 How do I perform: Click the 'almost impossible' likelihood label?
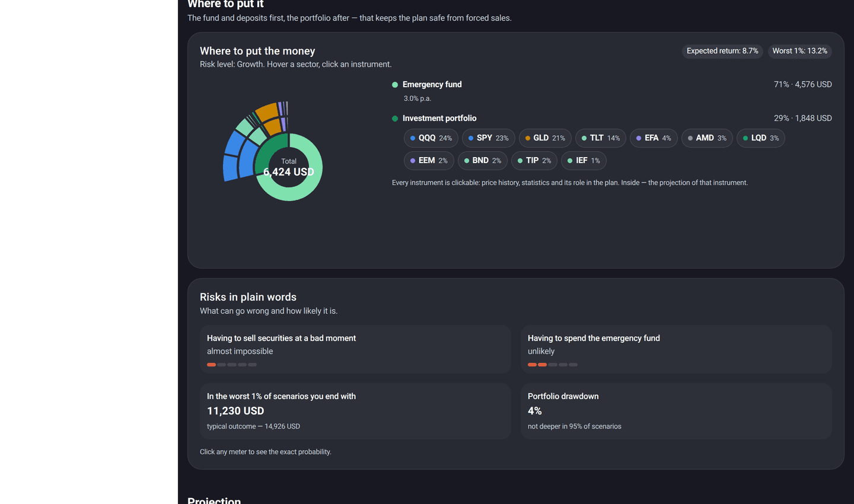240,351
